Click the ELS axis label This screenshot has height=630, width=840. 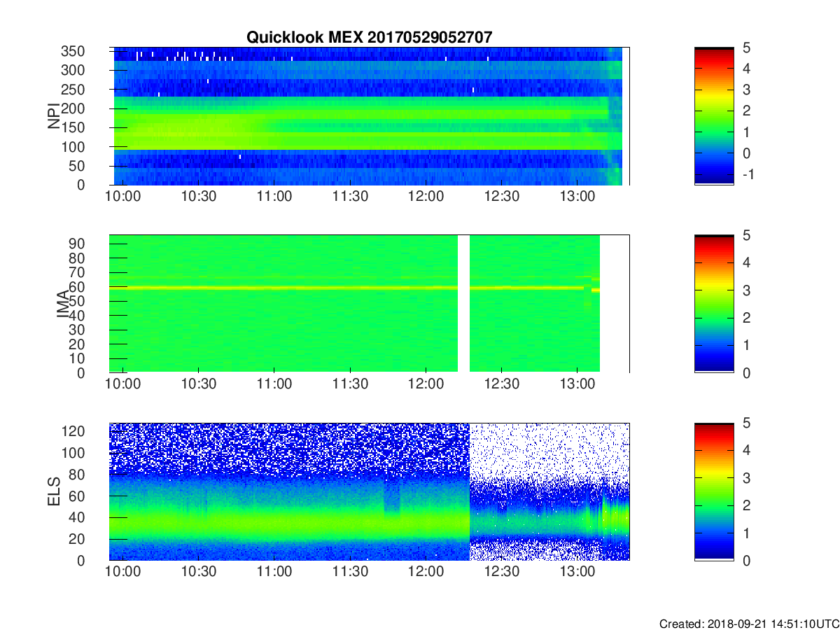point(55,491)
